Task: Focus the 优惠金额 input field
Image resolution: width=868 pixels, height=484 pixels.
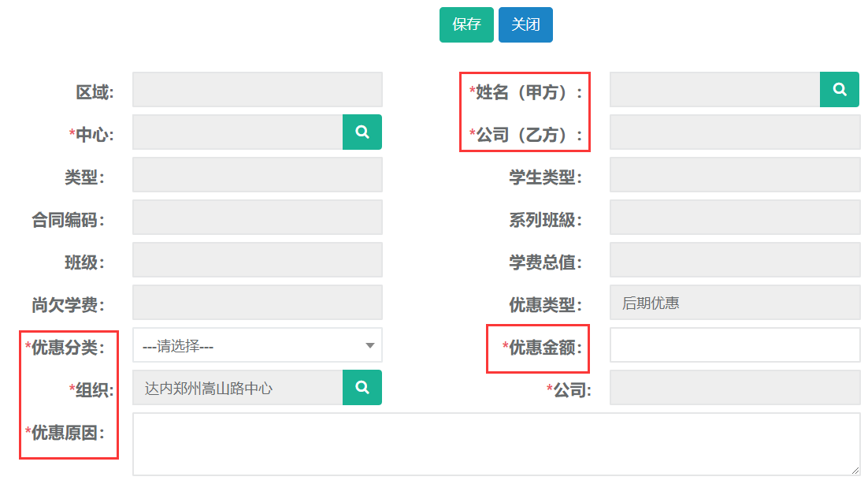Action: coord(734,345)
